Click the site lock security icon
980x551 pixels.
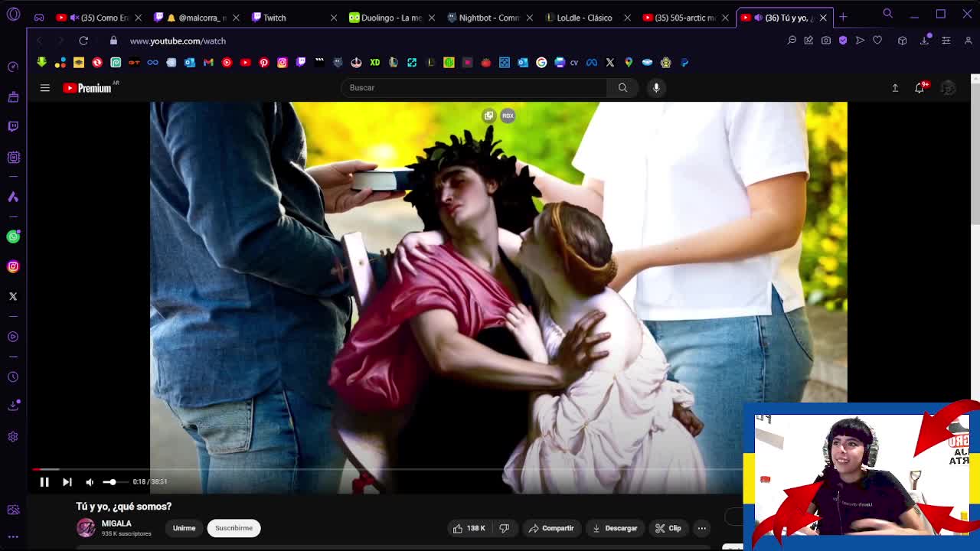coord(113,41)
